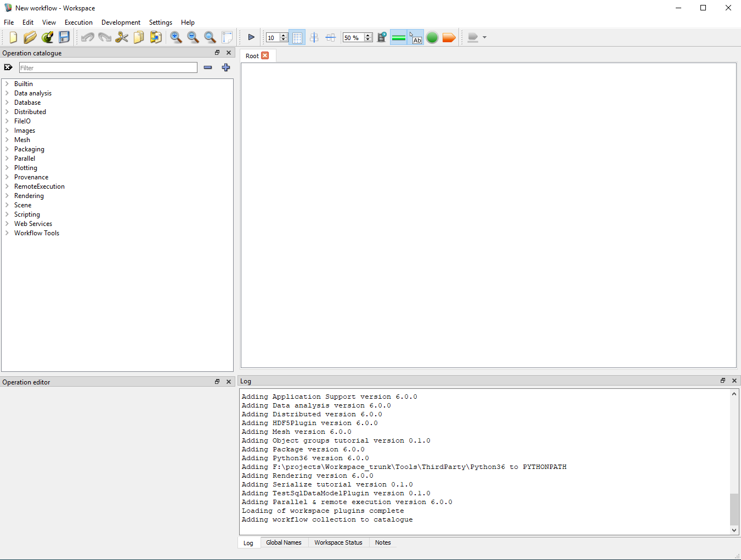Open the Execution menu

coord(78,22)
